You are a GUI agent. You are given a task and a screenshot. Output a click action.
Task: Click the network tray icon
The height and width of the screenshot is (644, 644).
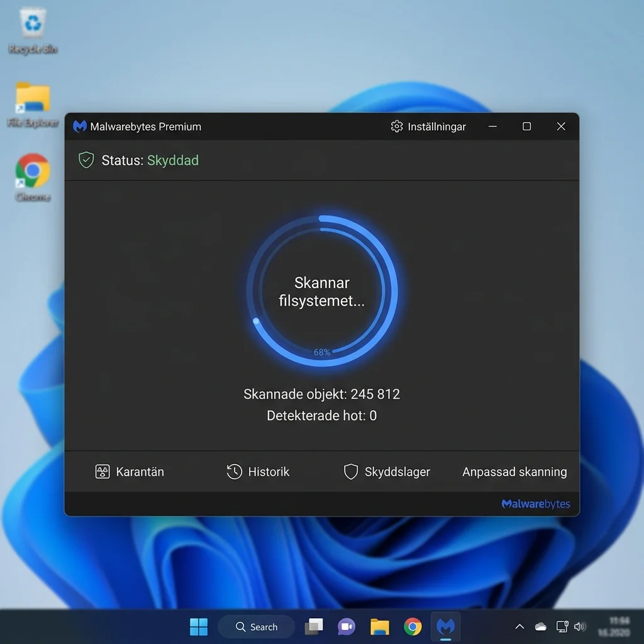coord(562,627)
